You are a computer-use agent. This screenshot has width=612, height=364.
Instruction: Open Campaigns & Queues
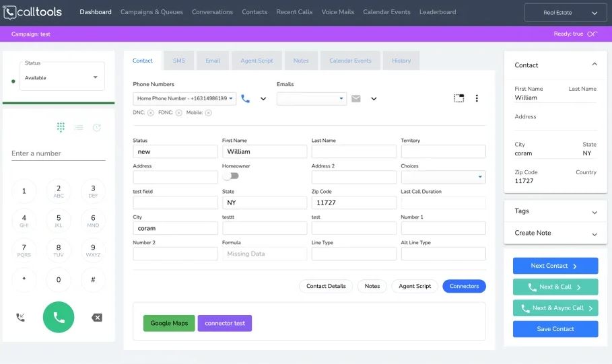tap(151, 12)
